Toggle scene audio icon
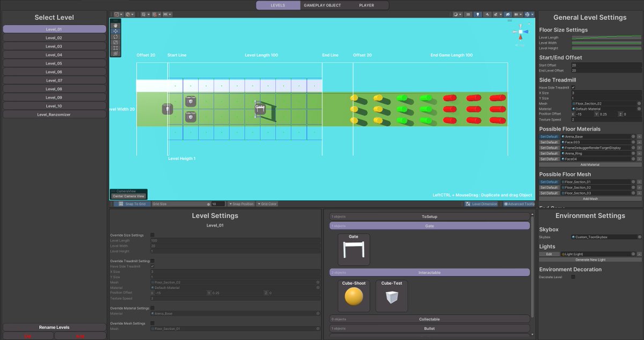The height and width of the screenshot is (340, 644). 487,15
